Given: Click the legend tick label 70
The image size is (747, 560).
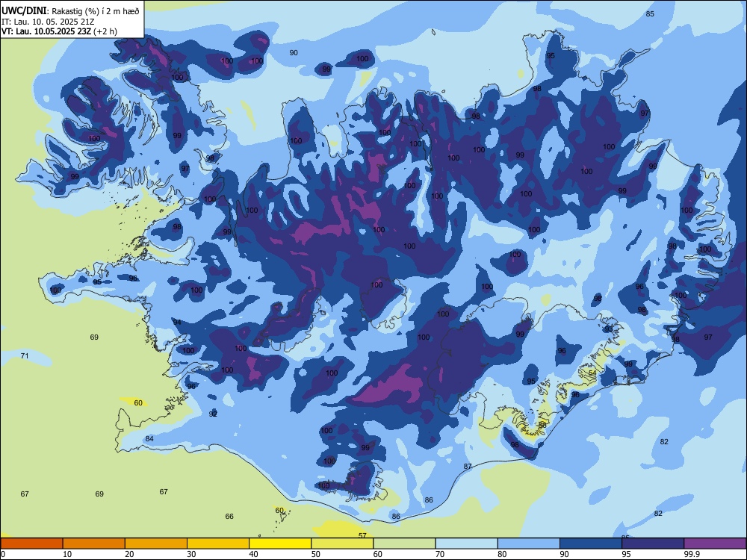Looking at the screenshot, I should pos(440,554).
